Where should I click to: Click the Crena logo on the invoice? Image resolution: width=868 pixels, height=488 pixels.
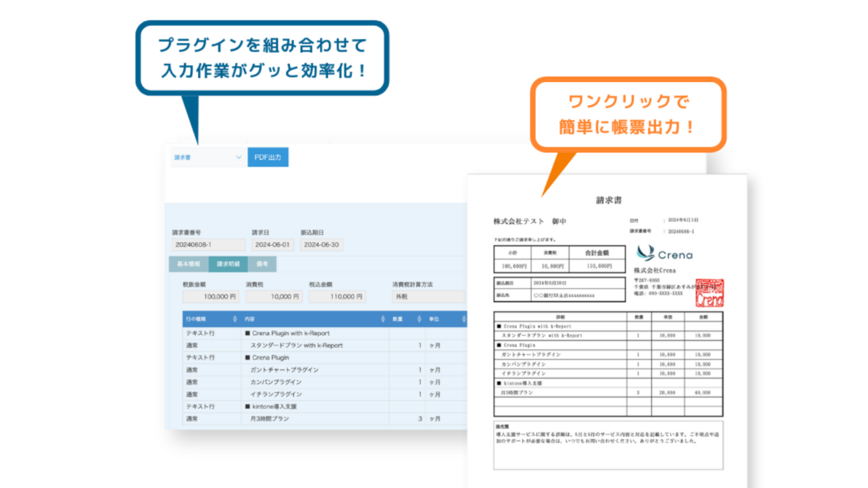click(664, 253)
